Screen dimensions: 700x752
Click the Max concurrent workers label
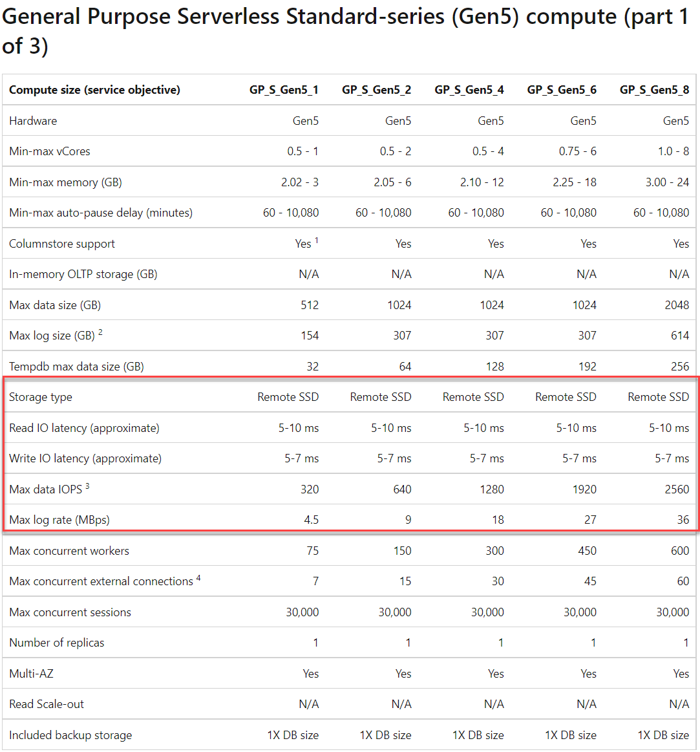[69, 550]
